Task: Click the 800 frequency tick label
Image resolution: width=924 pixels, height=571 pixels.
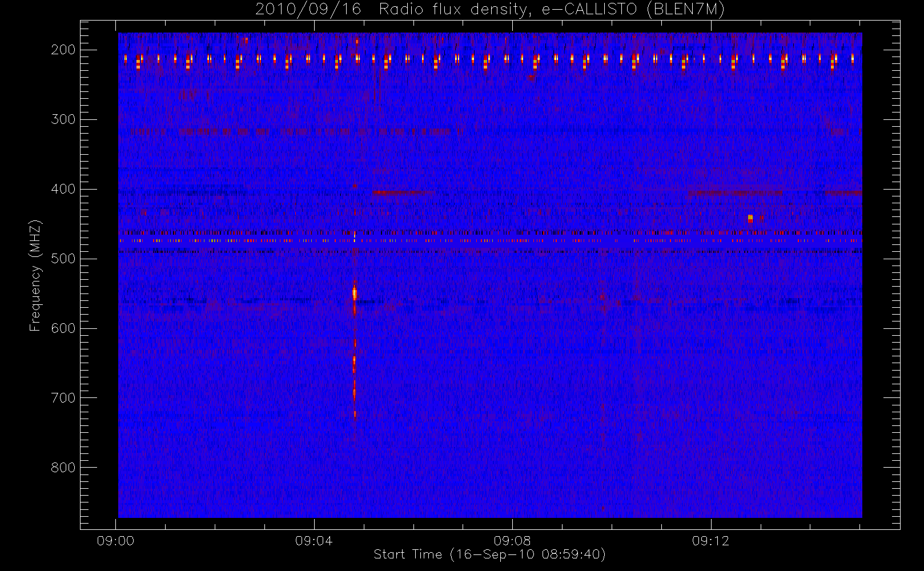Action: [x=63, y=468]
